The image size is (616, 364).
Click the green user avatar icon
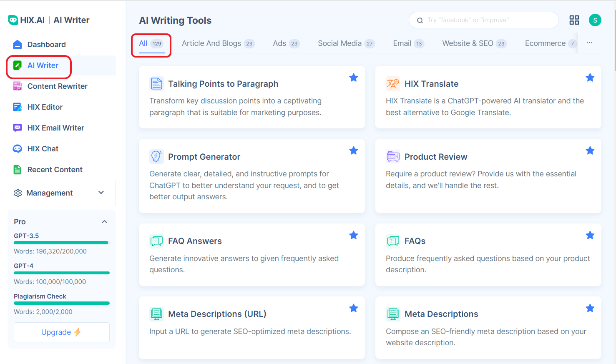coord(595,20)
